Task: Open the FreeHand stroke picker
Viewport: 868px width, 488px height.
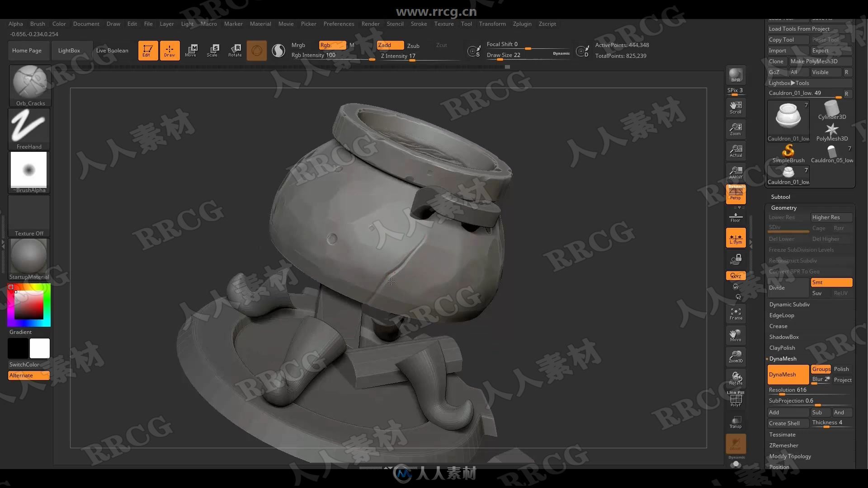Action: [x=29, y=129]
